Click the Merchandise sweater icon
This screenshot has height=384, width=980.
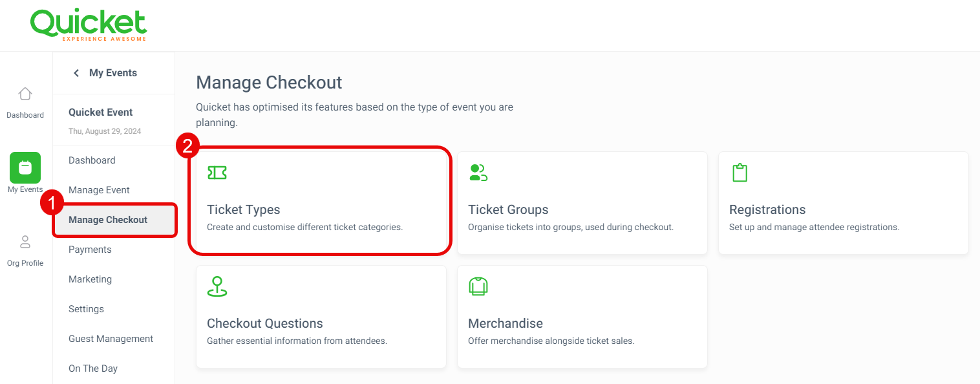[478, 286]
